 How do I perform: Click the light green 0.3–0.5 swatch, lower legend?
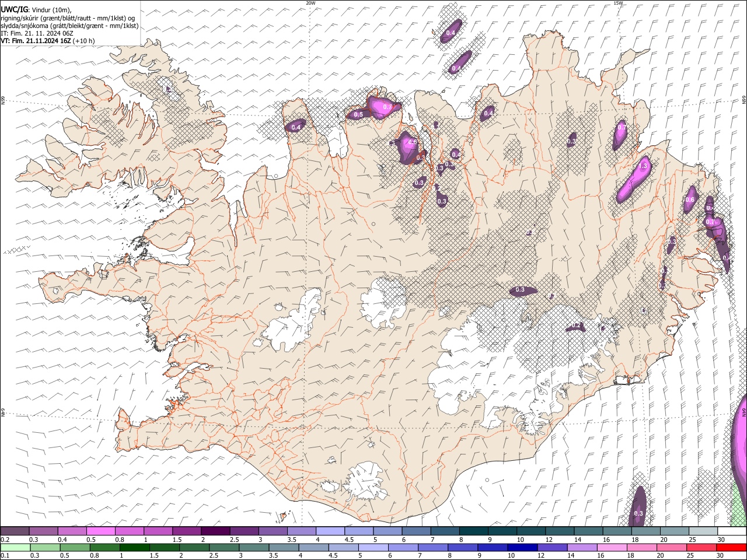[x=46, y=548]
